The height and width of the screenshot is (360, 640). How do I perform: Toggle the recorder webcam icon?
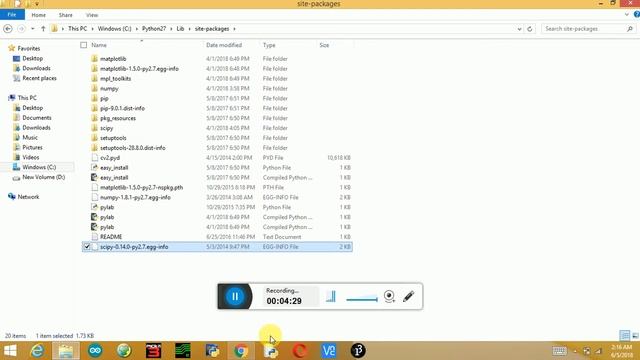coord(389,296)
